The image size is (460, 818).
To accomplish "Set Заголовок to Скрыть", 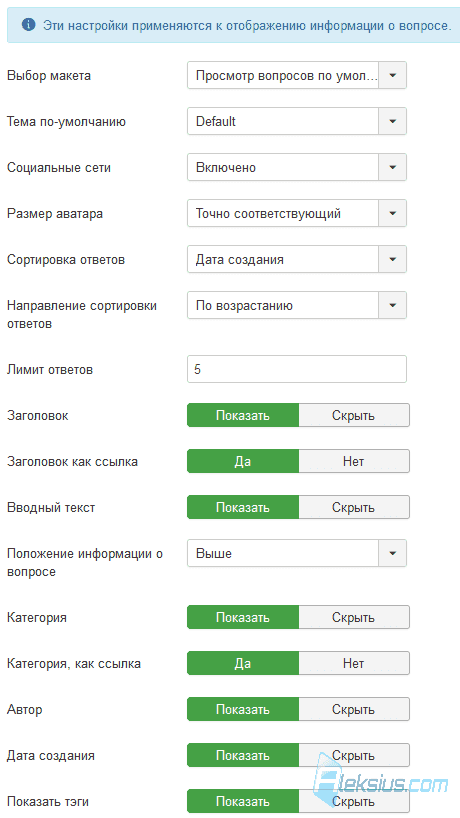I will [x=354, y=415].
